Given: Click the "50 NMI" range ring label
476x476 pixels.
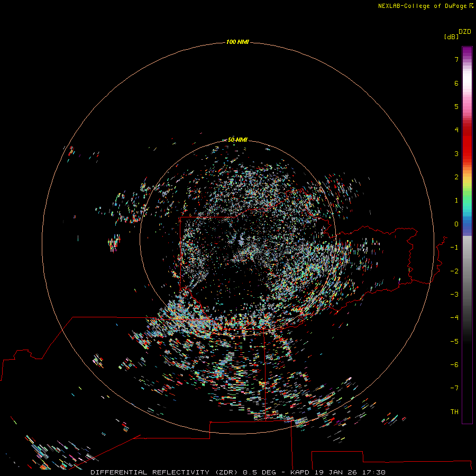Looking at the screenshot, I should (237, 140).
